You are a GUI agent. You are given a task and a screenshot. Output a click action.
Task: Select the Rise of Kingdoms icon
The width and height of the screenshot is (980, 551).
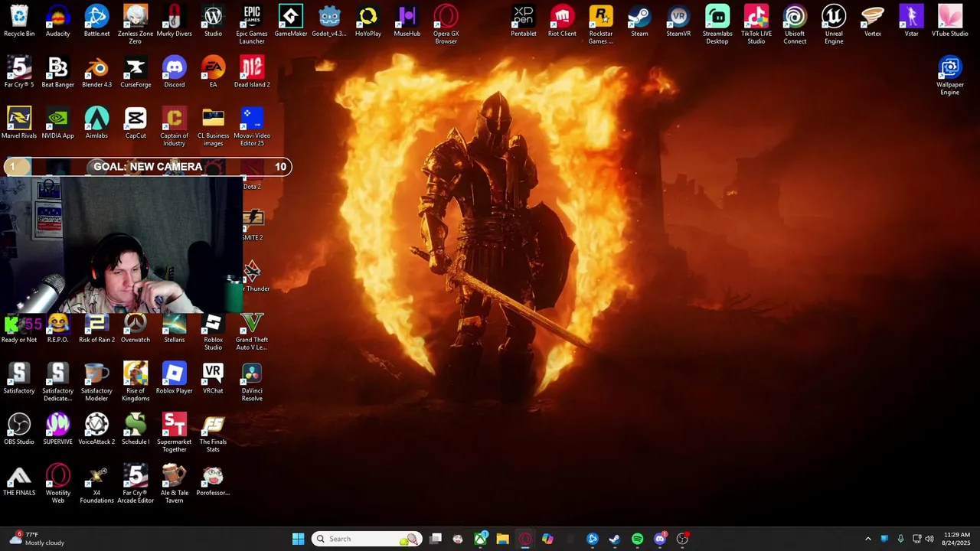[x=136, y=382]
